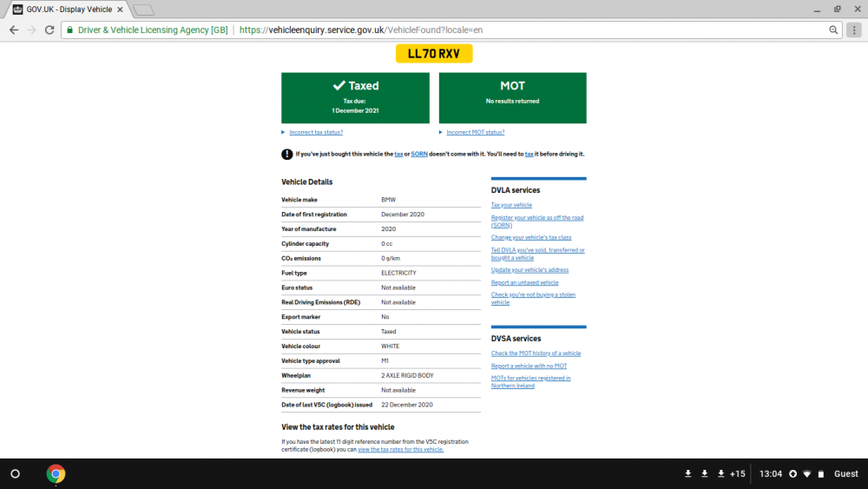
Task: Click the green Taxed status panel
Action: pyautogui.click(x=355, y=98)
